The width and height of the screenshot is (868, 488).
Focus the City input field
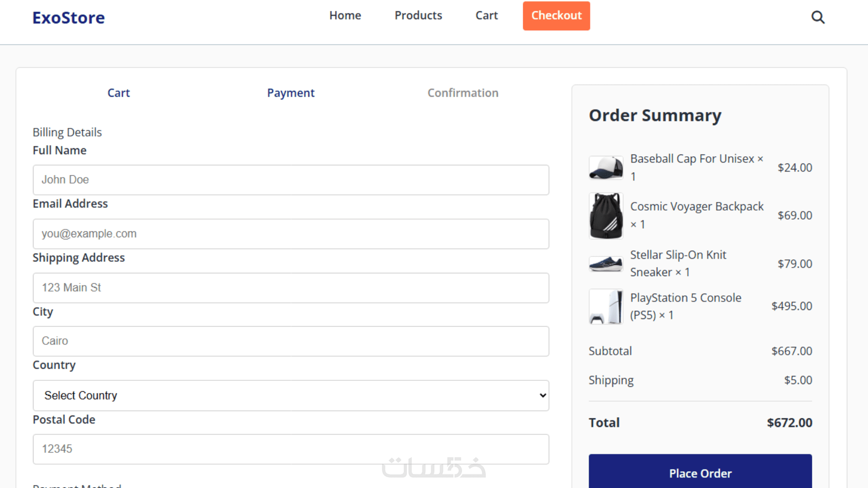pyautogui.click(x=291, y=341)
